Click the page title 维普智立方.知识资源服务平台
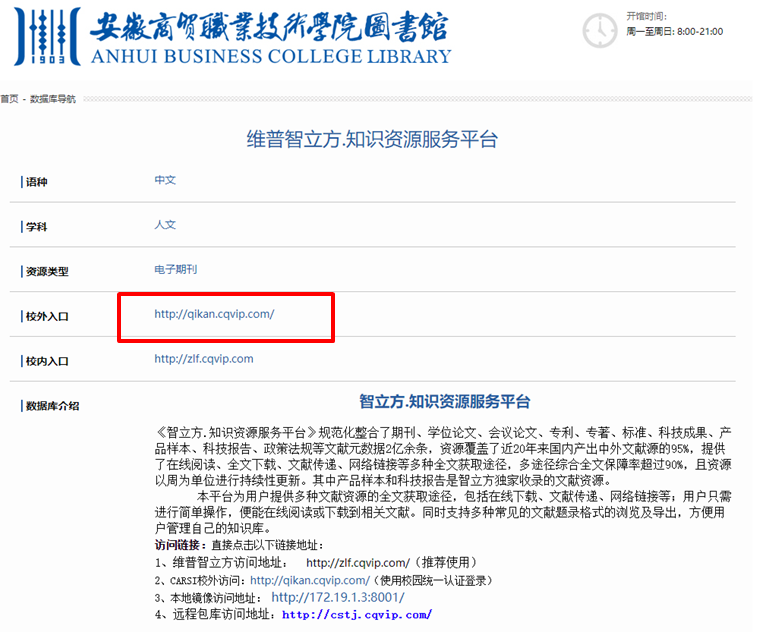The width and height of the screenshot is (762, 633). [372, 140]
